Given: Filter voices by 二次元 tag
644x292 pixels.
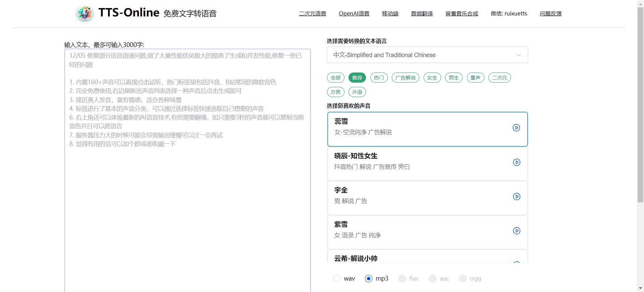Looking at the screenshot, I should click(500, 78).
